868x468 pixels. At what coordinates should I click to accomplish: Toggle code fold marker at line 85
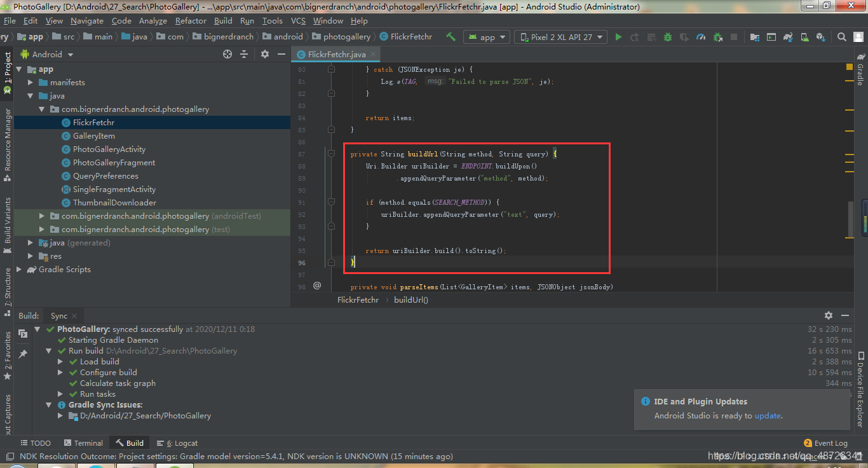(331, 130)
